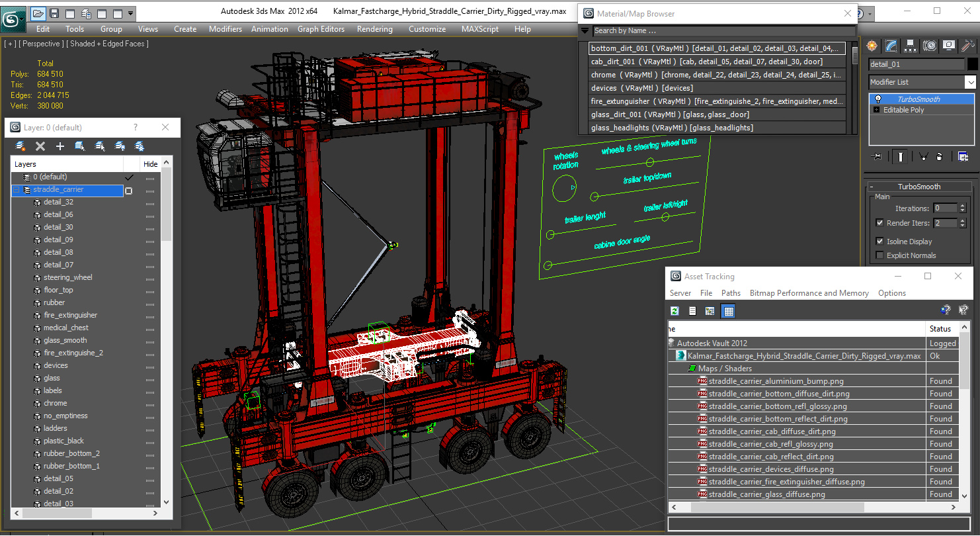Click the help globe icon in Asset Tracking
Screen dimensions: 980x536
pos(946,310)
